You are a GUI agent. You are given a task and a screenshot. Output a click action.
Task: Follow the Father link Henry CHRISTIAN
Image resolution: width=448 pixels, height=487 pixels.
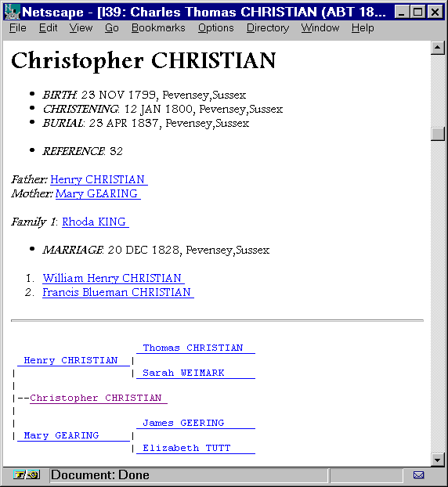pos(99,179)
